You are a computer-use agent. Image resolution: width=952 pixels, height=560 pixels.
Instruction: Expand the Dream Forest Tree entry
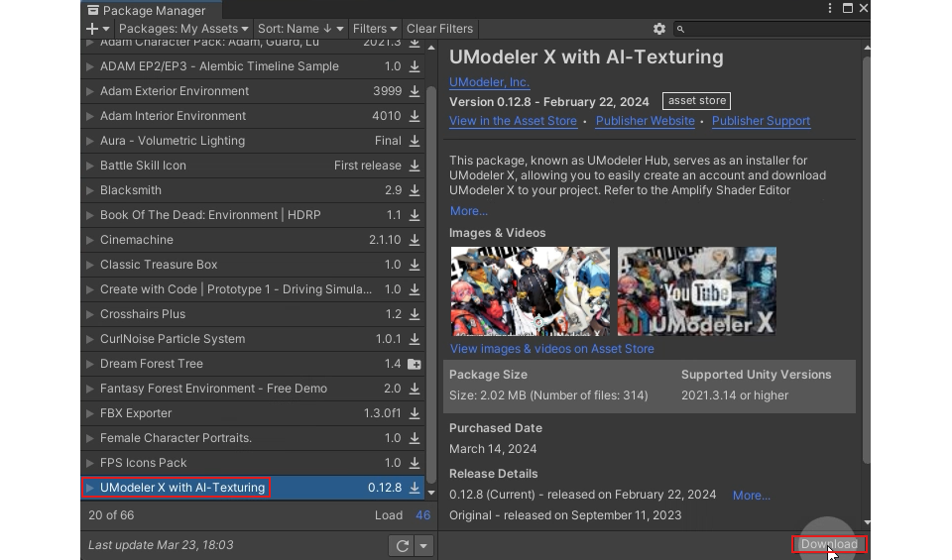pyautogui.click(x=90, y=364)
